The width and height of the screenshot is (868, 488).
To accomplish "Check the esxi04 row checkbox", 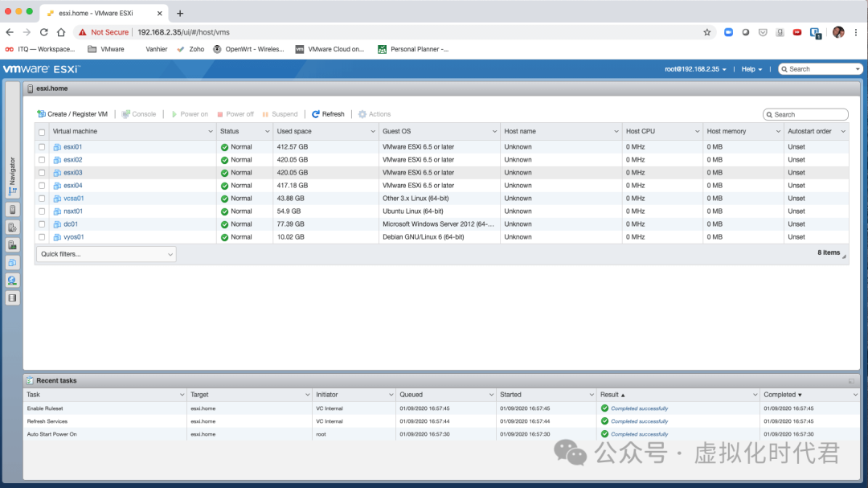I will tap(42, 186).
